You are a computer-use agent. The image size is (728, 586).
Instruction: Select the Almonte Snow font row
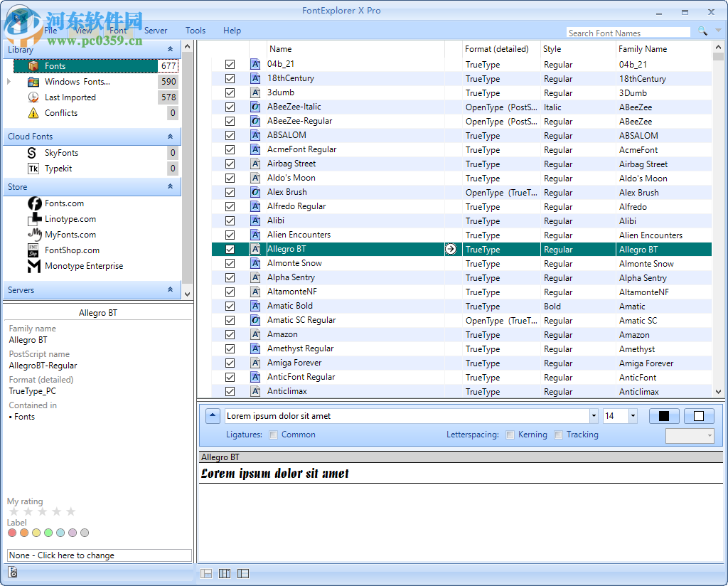[461, 263]
